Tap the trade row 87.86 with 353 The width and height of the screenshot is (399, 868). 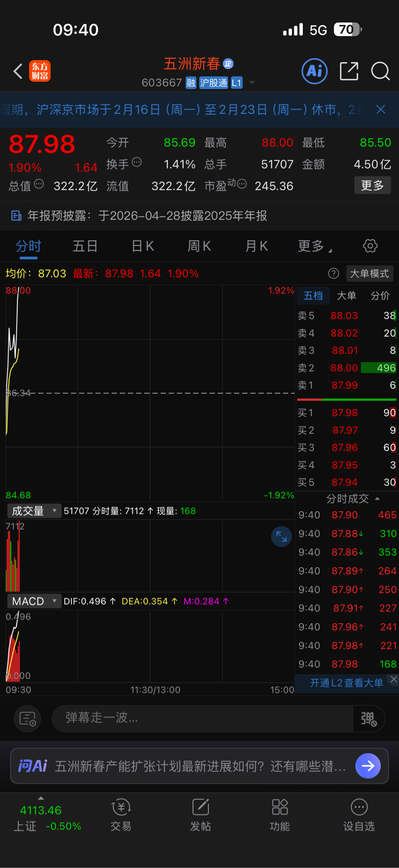tap(347, 552)
